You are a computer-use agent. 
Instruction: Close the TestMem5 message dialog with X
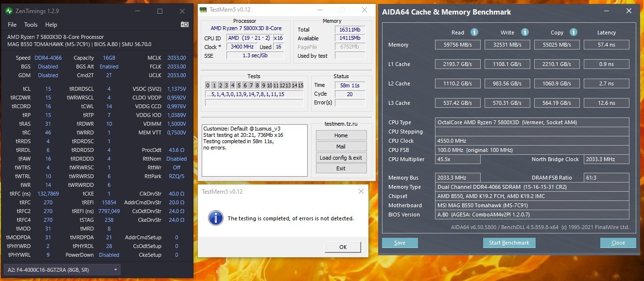click(361, 192)
